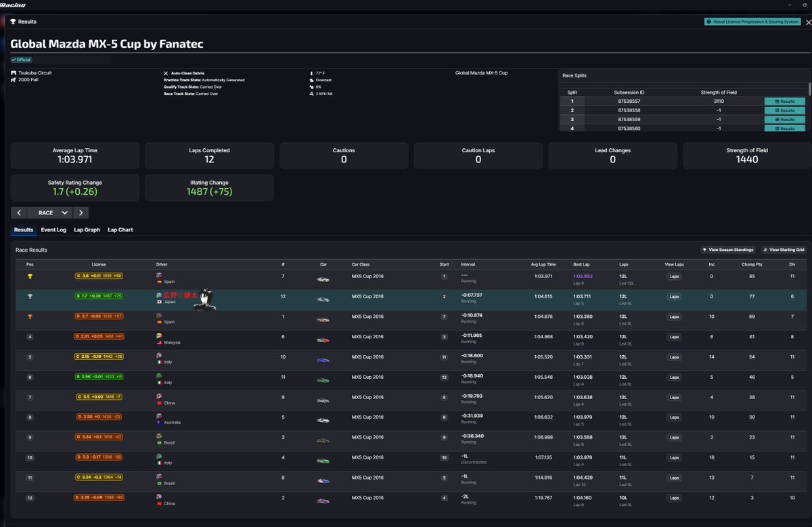
Task: View Laps for the position 6 driver
Action: tap(674, 377)
